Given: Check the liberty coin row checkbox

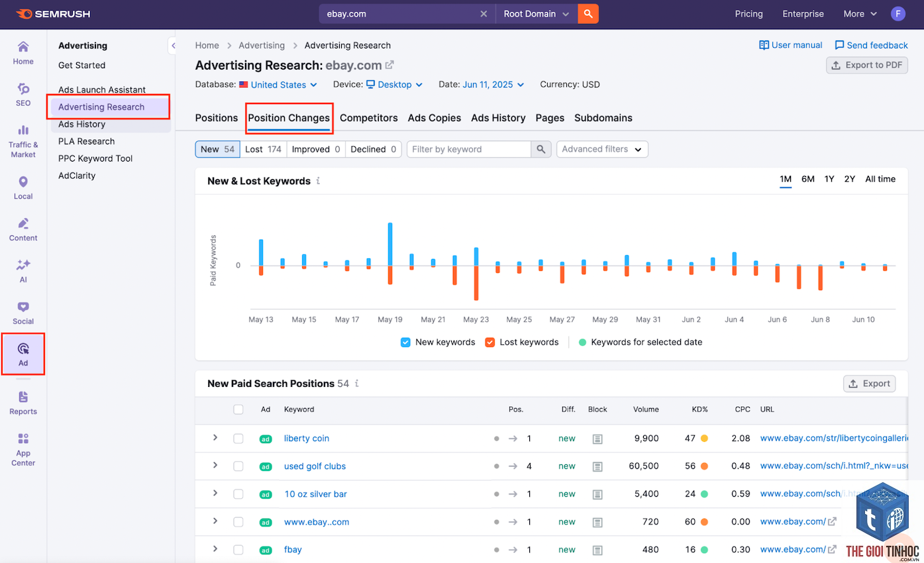Looking at the screenshot, I should (x=238, y=438).
